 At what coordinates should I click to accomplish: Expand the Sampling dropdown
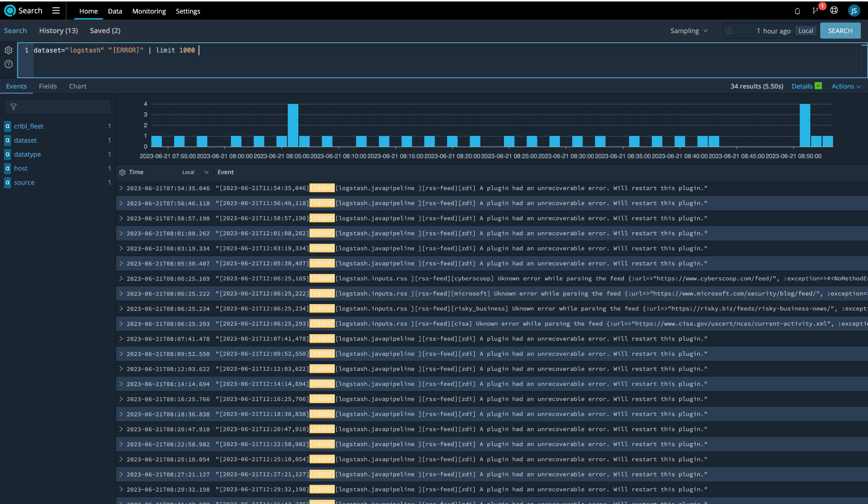point(689,31)
